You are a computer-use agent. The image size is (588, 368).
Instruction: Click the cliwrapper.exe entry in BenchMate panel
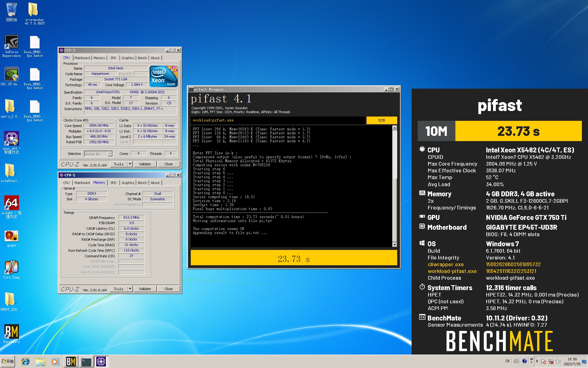coord(446,264)
